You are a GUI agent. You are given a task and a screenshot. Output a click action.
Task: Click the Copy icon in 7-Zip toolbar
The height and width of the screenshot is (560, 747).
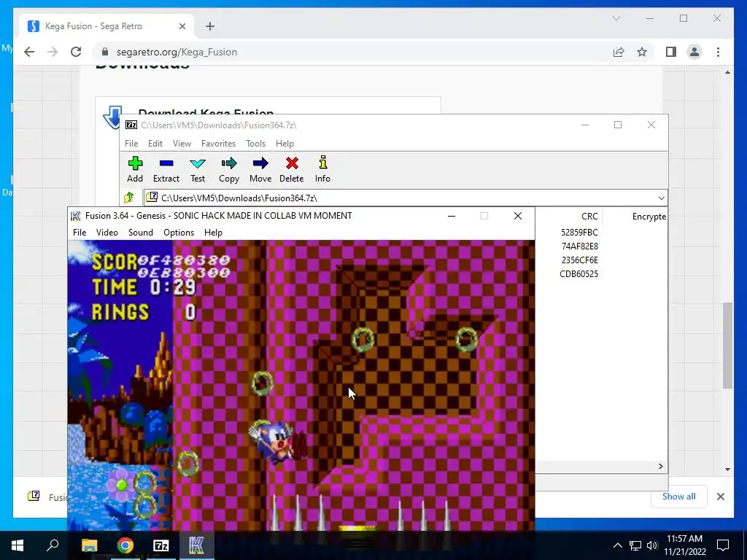coord(229,169)
